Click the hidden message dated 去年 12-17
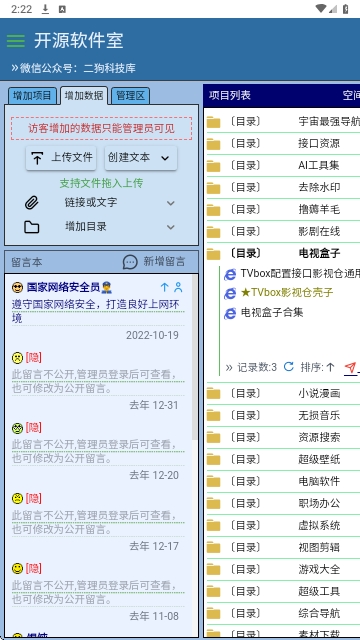 point(98,522)
